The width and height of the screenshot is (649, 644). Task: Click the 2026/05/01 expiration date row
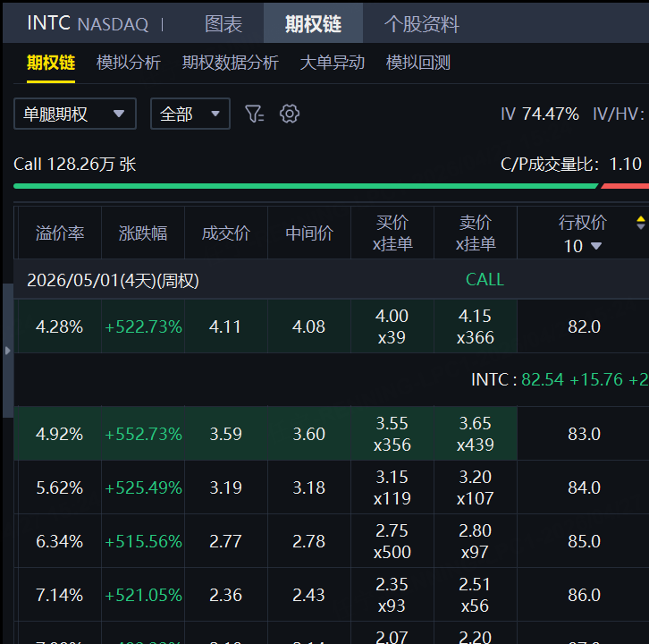click(x=113, y=281)
